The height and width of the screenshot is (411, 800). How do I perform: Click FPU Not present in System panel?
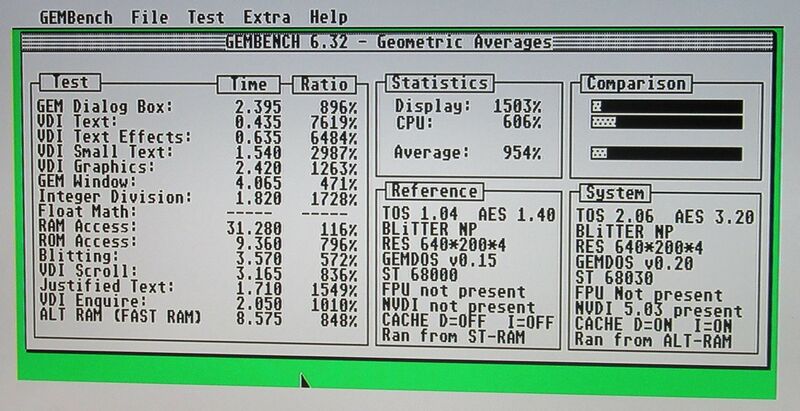649,294
